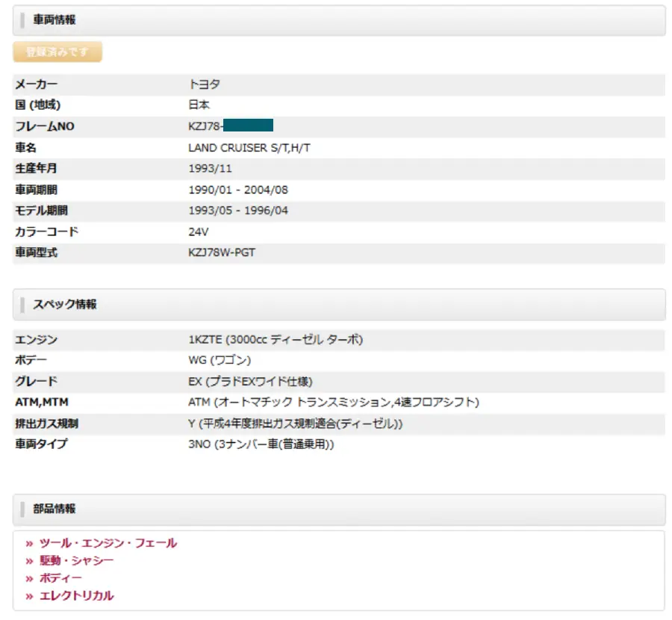Expand the スペック情報 section header
Image resolution: width=672 pixels, height=620 pixels.
click(56, 304)
